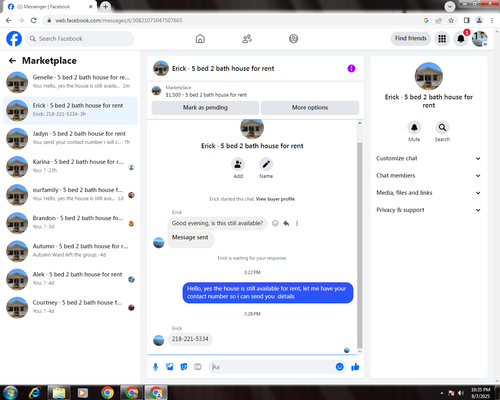500x400 pixels.
Task: Open Courtney conversation
Action: (x=70, y=307)
